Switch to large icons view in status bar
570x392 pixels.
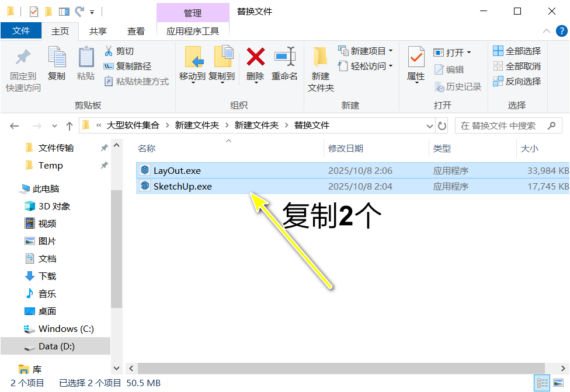tap(558, 383)
